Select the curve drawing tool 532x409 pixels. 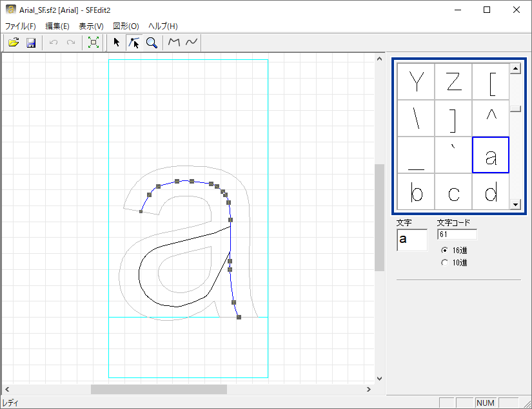coord(192,43)
